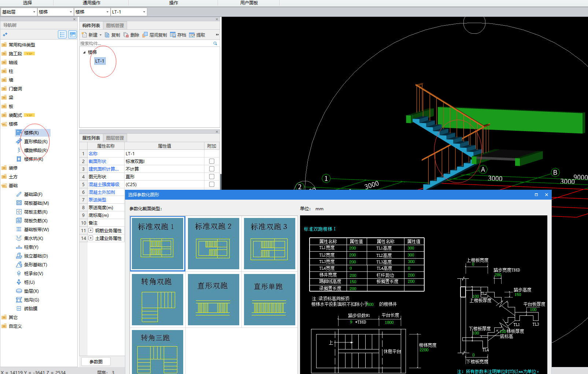Select 地沟(G) item
Image resolution: width=588 pixels, height=374 pixels.
[32, 300]
